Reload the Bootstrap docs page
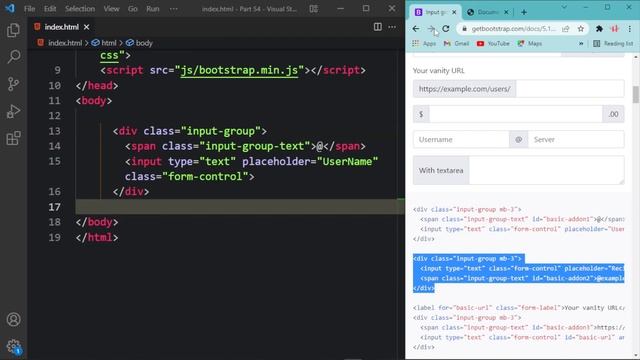Screen dimensions: 640x360 click(446, 29)
